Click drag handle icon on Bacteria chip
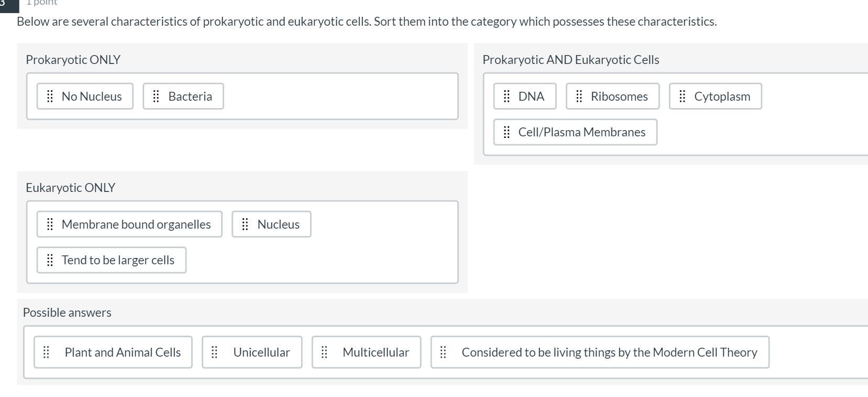Viewport: 868px width, 397px height. 156,96
